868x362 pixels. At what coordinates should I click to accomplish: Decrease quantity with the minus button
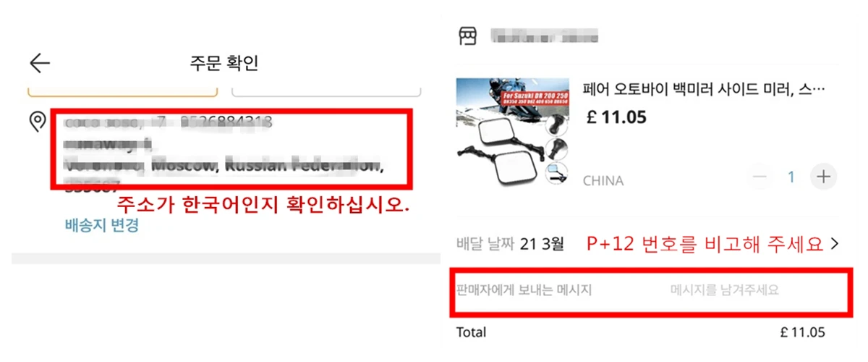[759, 177]
